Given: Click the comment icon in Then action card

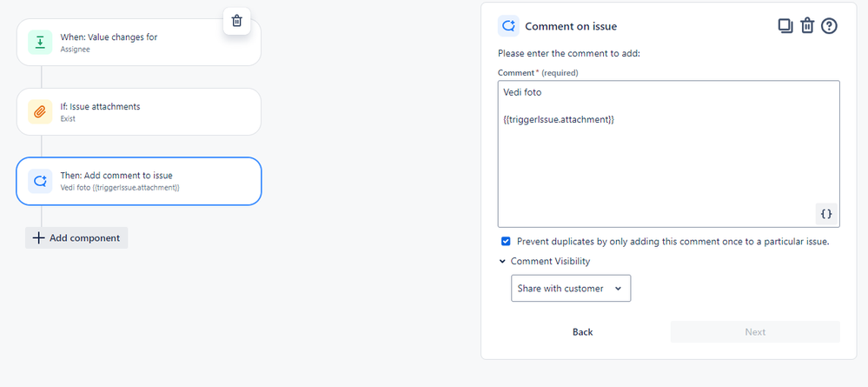Looking at the screenshot, I should (40, 181).
